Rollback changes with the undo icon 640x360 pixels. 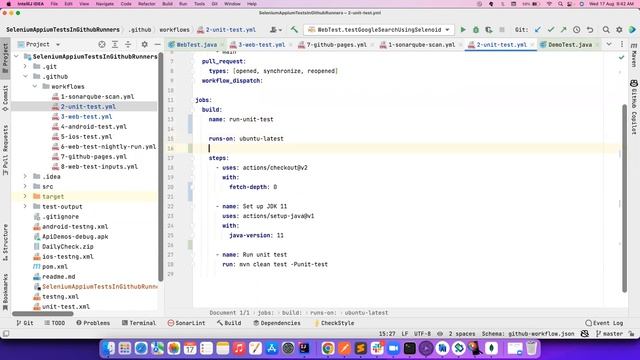click(590, 30)
